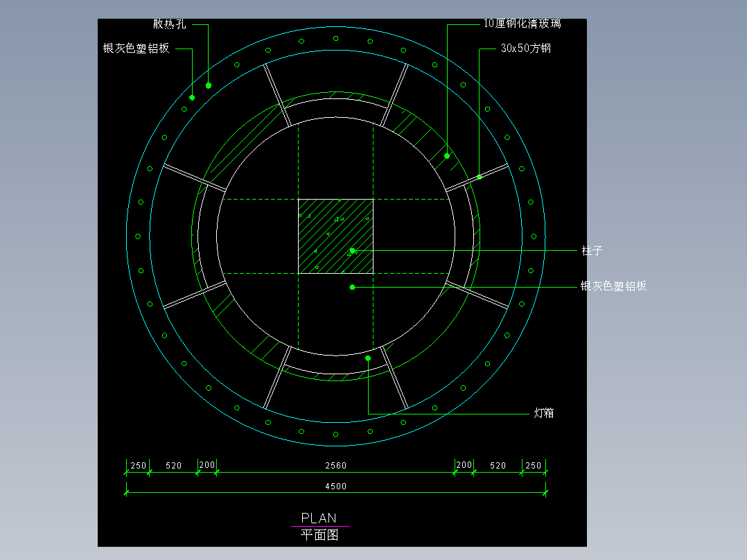
Task: Click the 30x50方钢 annotation text
Action: [x=526, y=48]
